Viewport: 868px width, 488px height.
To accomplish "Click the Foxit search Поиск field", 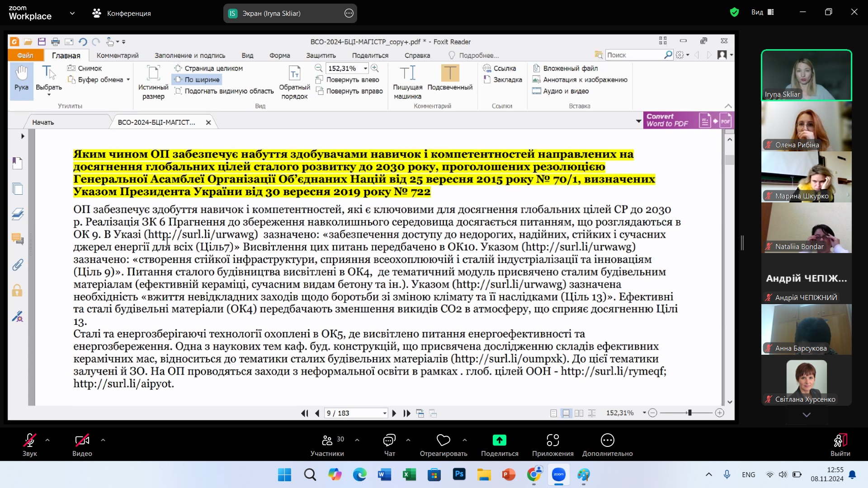I will click(635, 55).
